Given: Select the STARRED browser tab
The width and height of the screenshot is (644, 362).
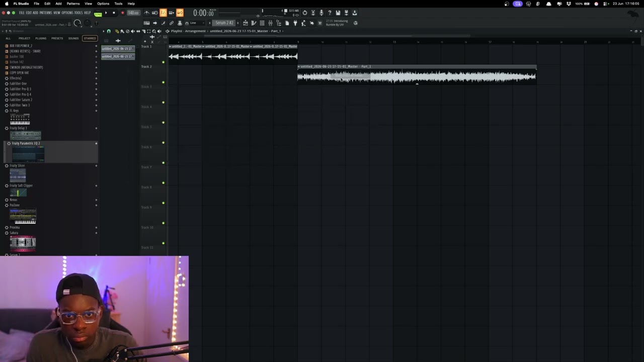Looking at the screenshot, I should point(90,38).
